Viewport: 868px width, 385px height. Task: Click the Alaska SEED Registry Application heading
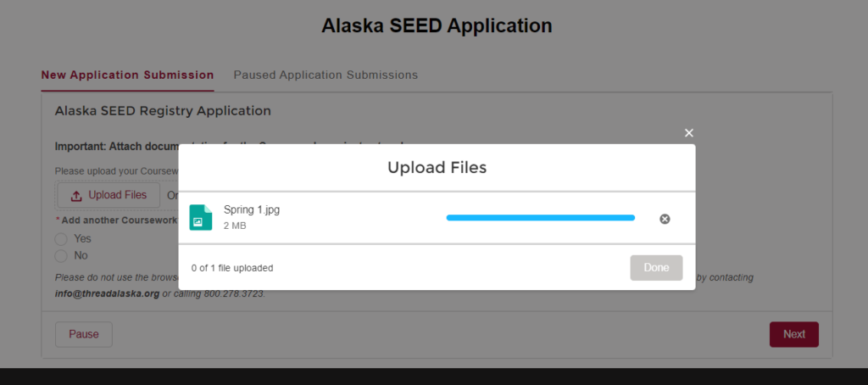point(163,111)
